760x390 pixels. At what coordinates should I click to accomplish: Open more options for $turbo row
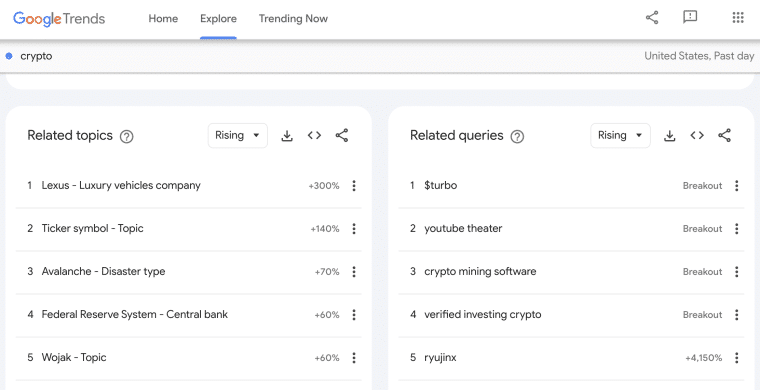tap(736, 186)
